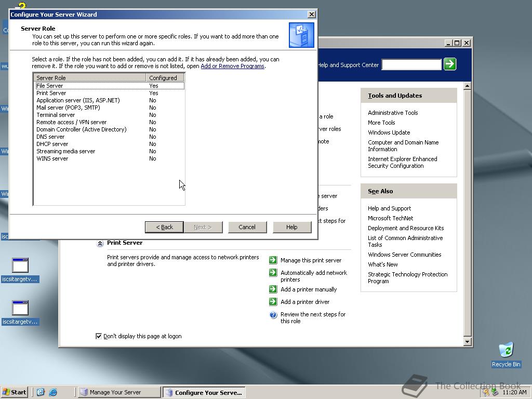532x399 pixels.
Task: Click the question mark icon for Review next steps
Action: (273, 314)
